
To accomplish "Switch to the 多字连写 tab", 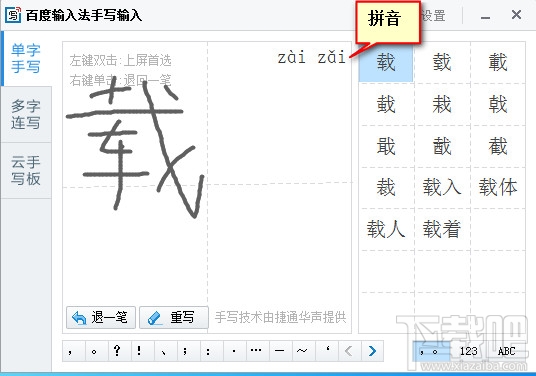I will tap(26, 114).
